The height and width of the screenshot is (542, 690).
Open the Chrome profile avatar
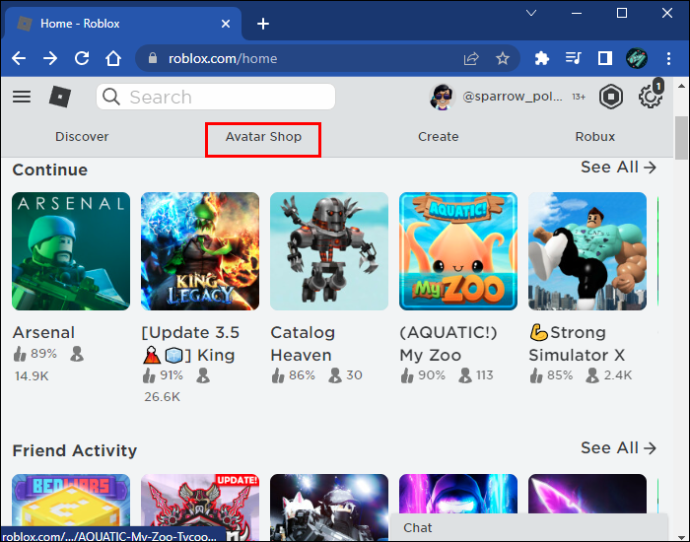coord(636,58)
